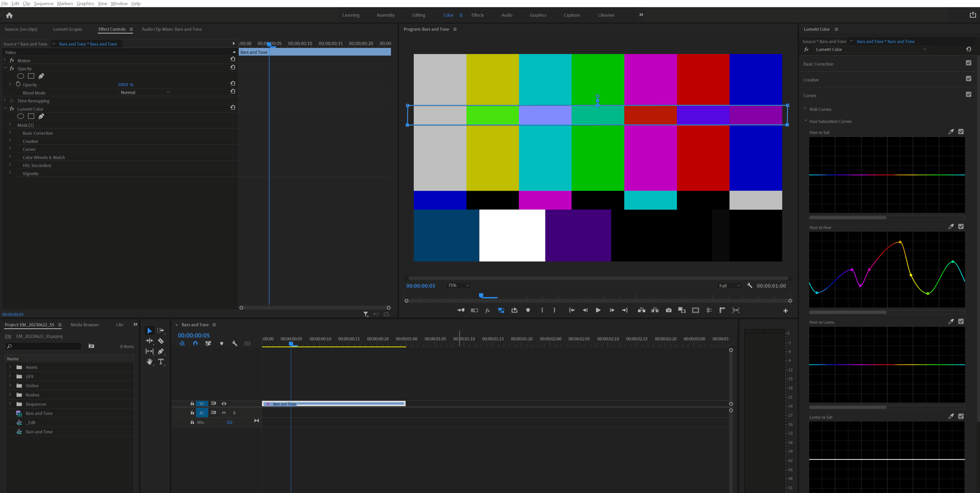Uncheck the Basic Correction checkbox

pyautogui.click(x=968, y=63)
